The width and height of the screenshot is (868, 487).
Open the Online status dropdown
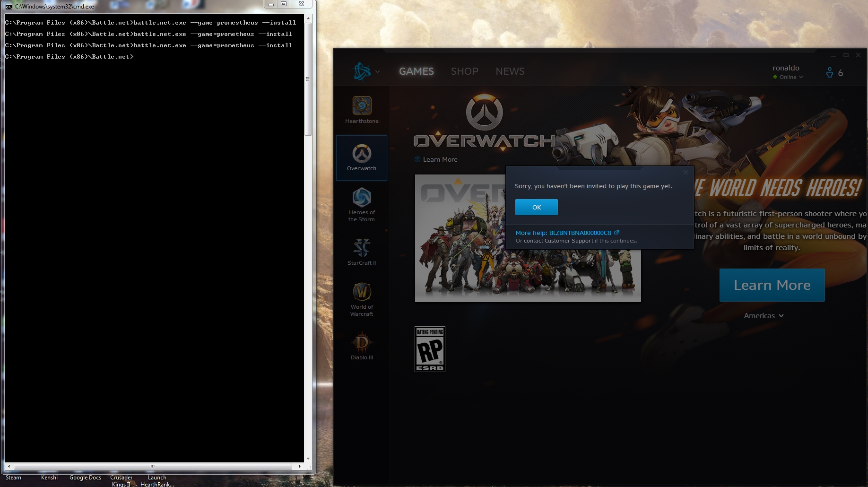point(788,77)
